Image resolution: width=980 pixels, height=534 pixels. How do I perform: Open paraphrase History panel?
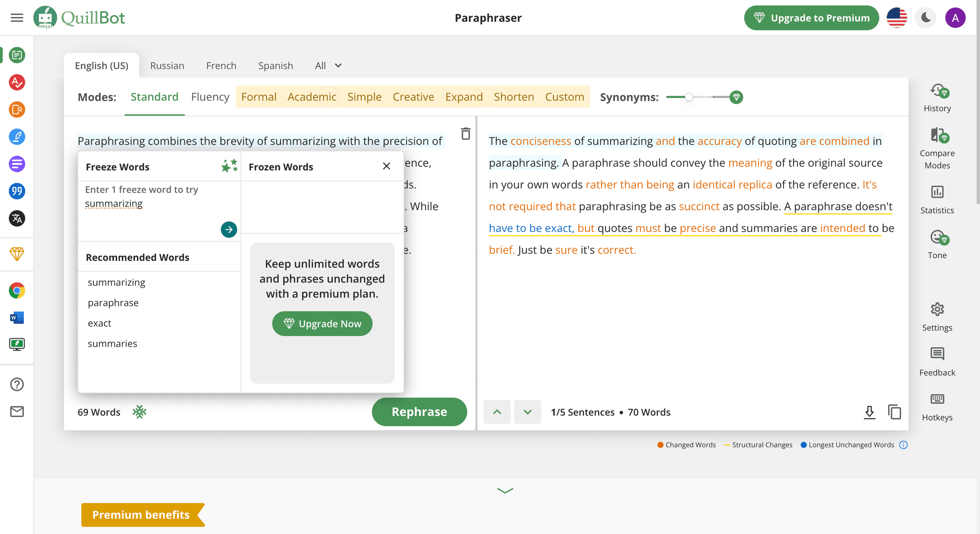[x=937, y=97]
